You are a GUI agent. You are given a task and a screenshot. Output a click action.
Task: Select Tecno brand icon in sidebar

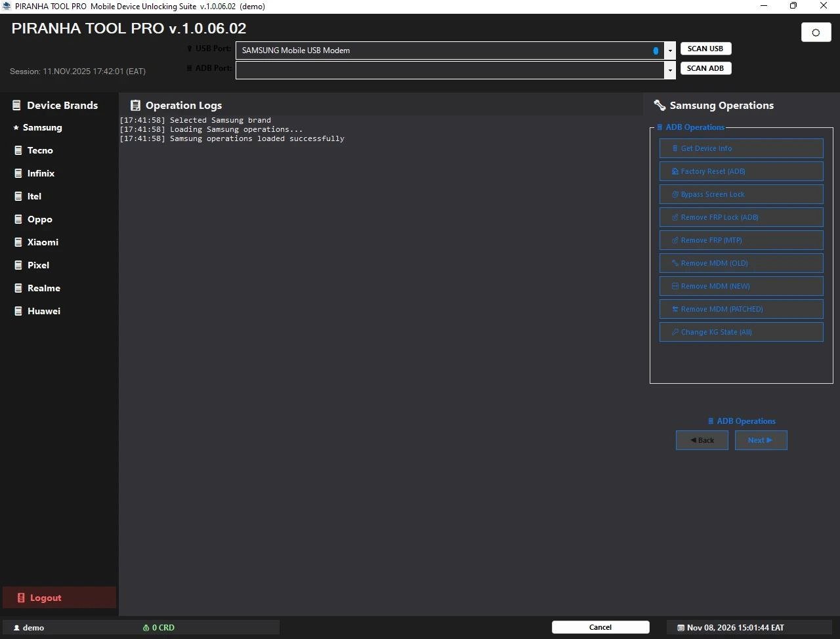(18, 150)
